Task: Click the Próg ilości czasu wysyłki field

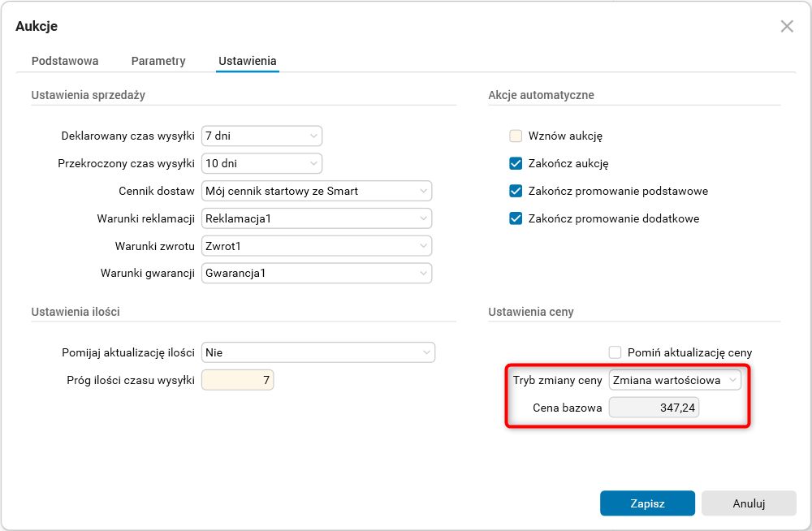Action: click(x=237, y=380)
